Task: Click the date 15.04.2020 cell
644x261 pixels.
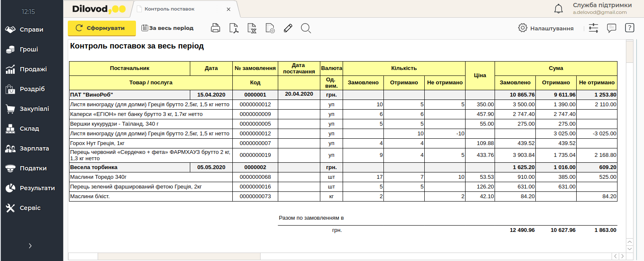Action: coord(211,94)
